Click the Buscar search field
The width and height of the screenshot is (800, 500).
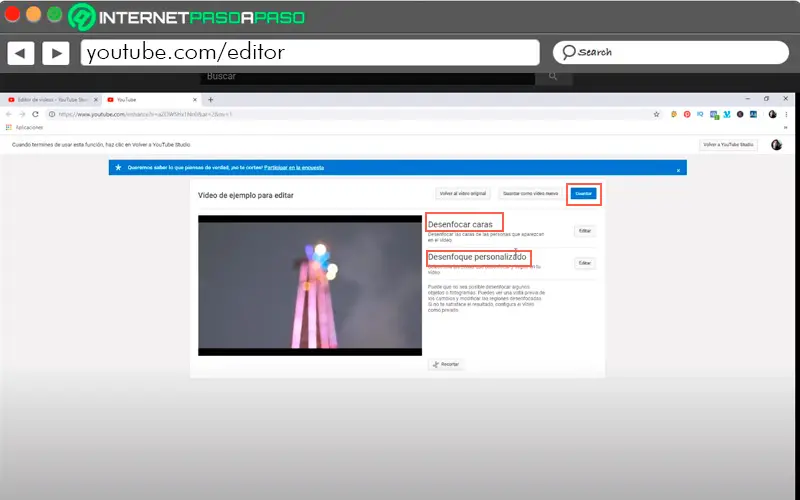click(x=367, y=77)
